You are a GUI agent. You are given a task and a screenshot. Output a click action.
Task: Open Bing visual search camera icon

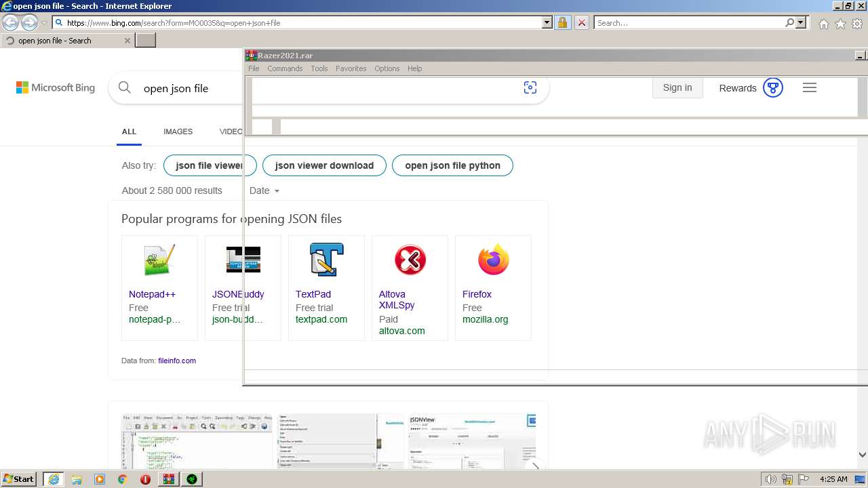(x=530, y=87)
